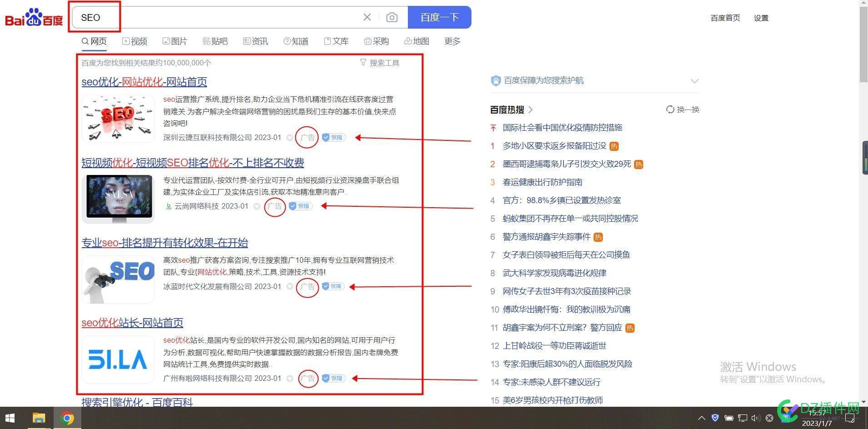Viewport: 868px width, 429px height.
Task: Switch to the 贴吧 tab
Action: click(215, 41)
